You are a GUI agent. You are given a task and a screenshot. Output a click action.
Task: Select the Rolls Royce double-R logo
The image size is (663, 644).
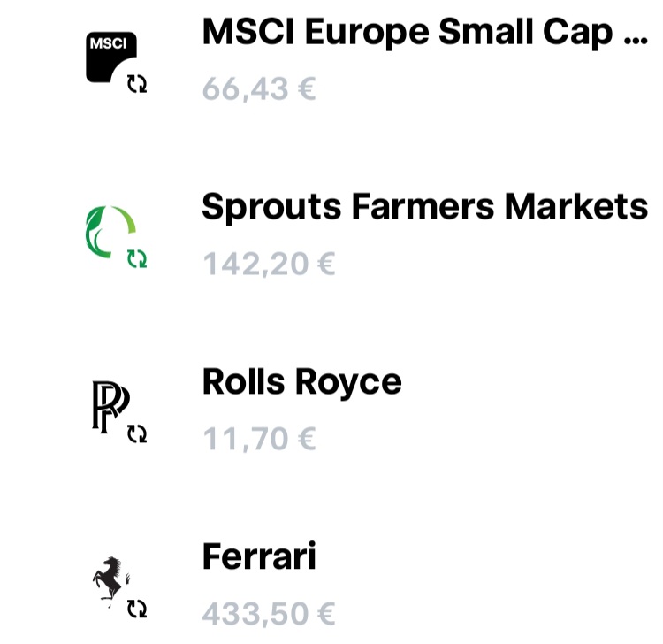(110, 407)
